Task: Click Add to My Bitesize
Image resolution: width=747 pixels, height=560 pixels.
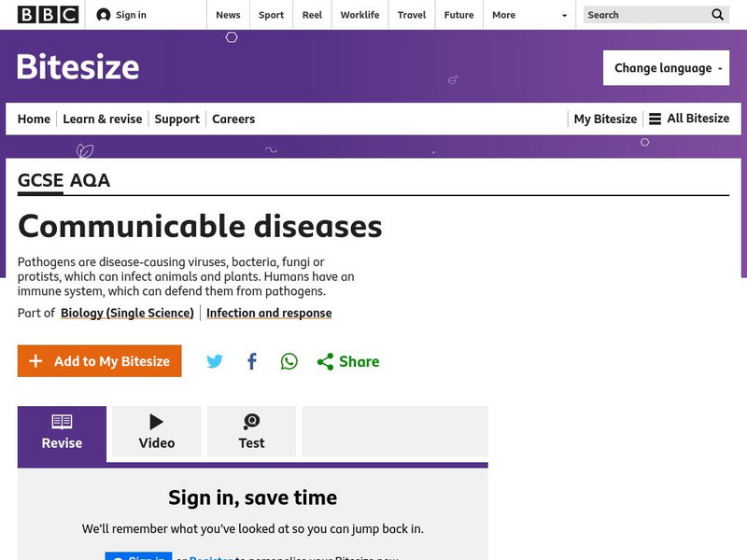Action: 99,361
